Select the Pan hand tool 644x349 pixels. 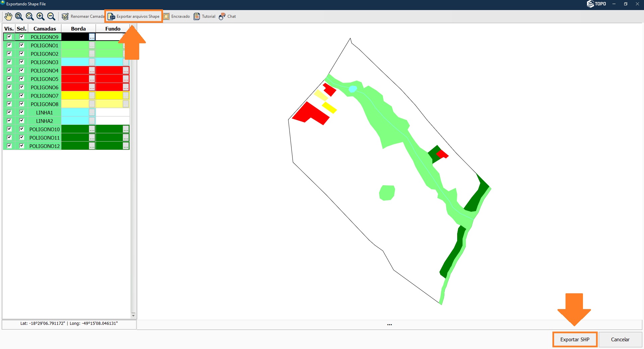coord(8,16)
